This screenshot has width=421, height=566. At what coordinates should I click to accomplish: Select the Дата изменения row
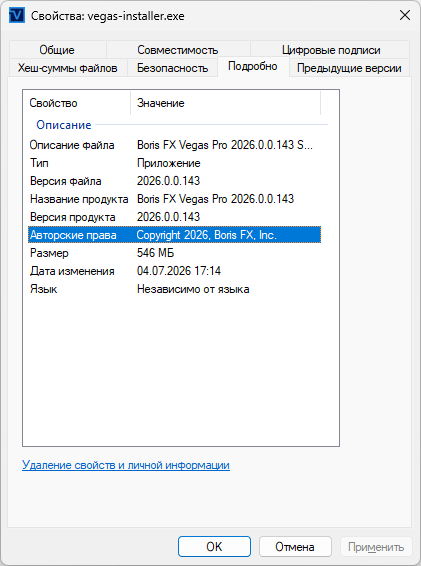coord(174,271)
